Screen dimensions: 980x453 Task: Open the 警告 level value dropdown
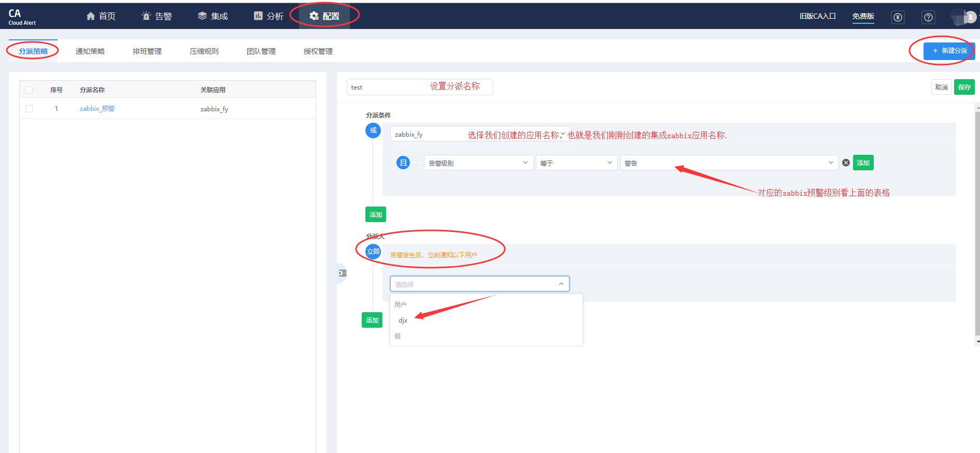[x=729, y=163]
